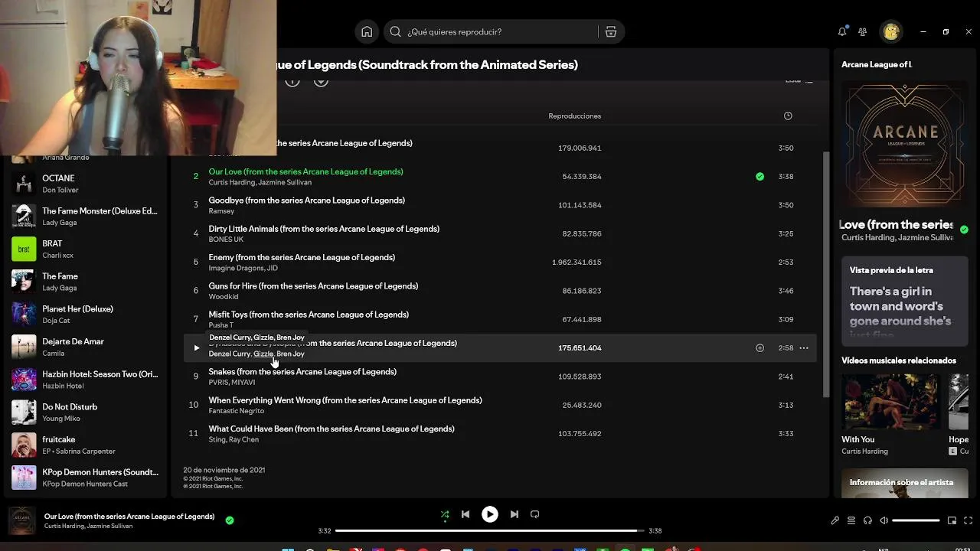Open the 'Información sobre el artista' card

904,483
